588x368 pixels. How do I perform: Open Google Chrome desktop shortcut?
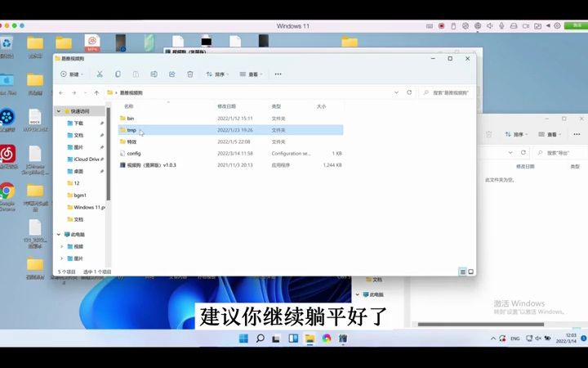[x=7, y=197]
